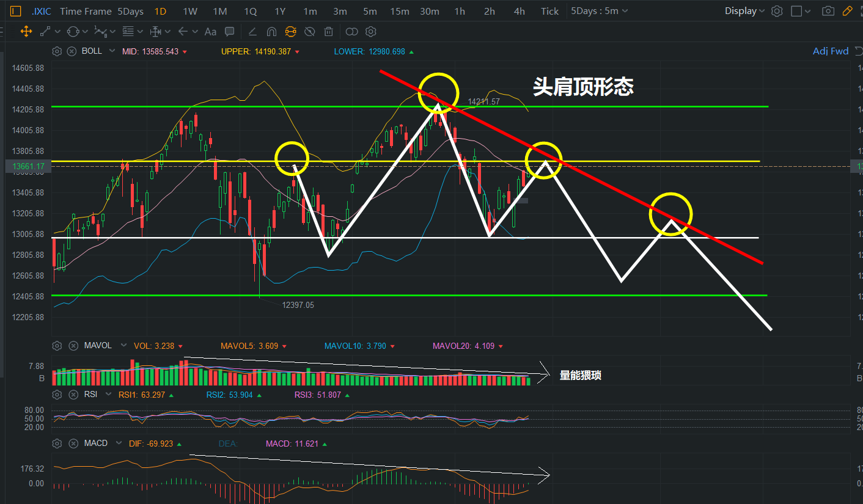
Task: Expand arrow tool options arrow
Action: (x=195, y=32)
